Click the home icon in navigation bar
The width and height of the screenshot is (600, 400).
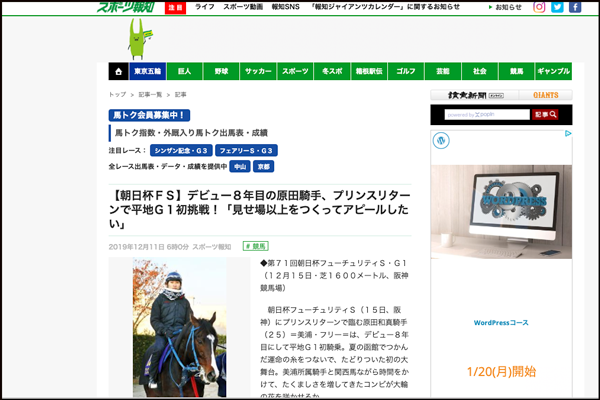[x=116, y=71]
